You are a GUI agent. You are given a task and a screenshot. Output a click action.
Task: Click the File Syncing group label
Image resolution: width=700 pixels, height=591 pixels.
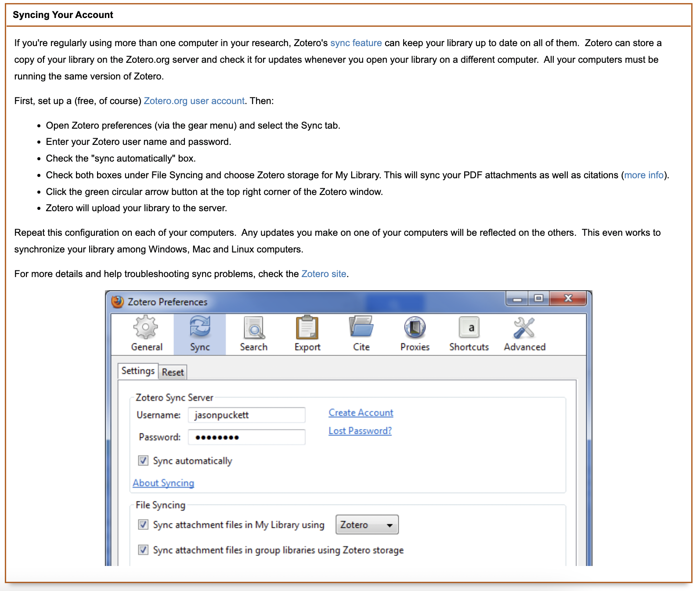(160, 505)
